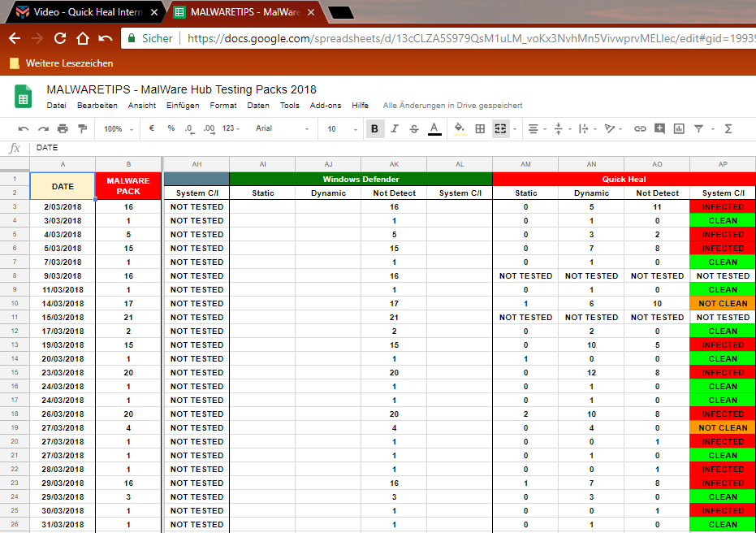This screenshot has width=756, height=533.
Task: Click the insert chart icon
Action: pos(679,128)
